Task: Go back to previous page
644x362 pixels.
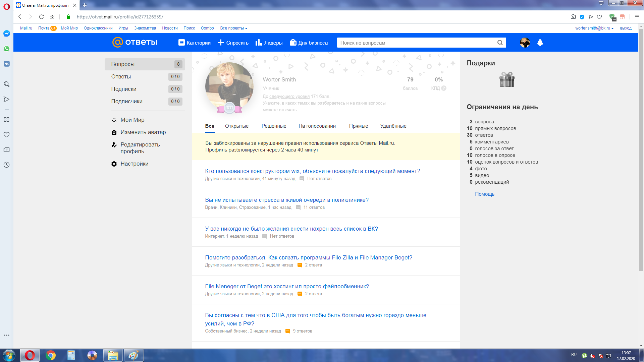Action: pyautogui.click(x=20, y=17)
